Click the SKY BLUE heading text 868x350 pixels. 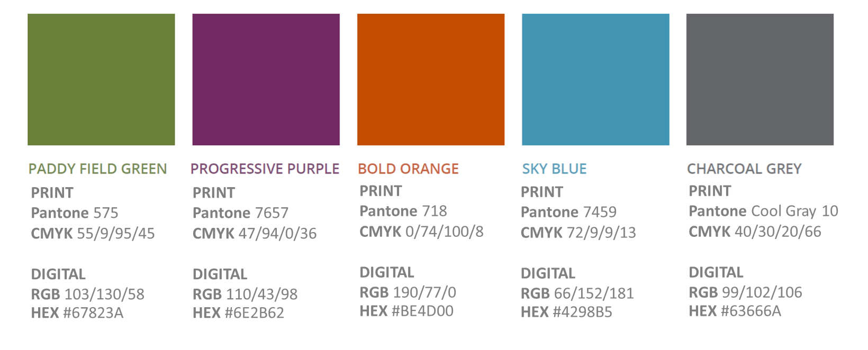(x=554, y=169)
